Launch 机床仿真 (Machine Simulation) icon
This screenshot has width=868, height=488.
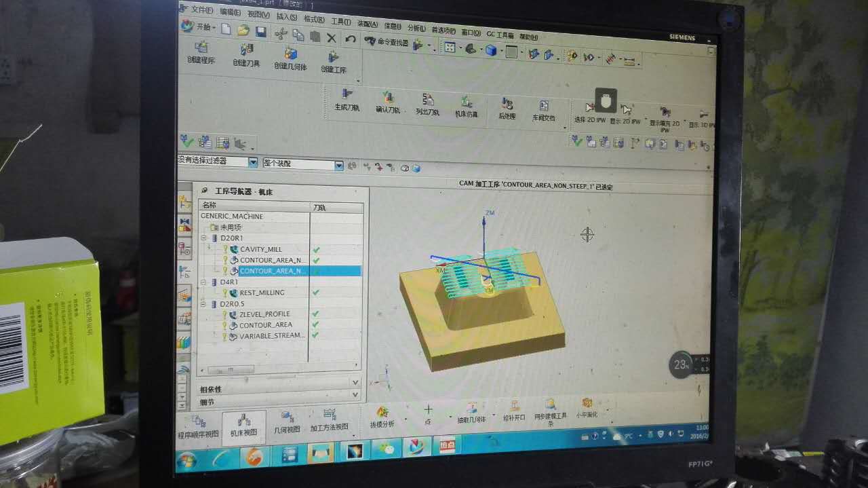coord(467,102)
